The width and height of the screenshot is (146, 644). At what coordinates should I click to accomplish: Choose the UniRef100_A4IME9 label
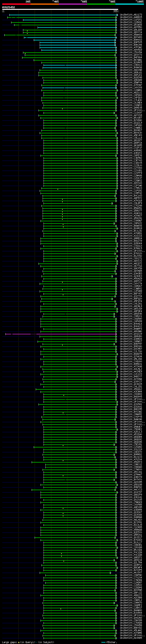coord(131,371)
